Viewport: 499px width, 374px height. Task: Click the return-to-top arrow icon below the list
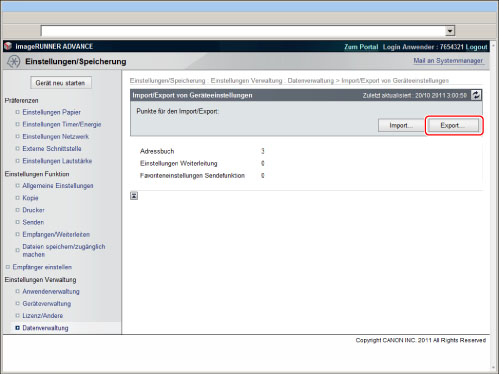(x=134, y=196)
